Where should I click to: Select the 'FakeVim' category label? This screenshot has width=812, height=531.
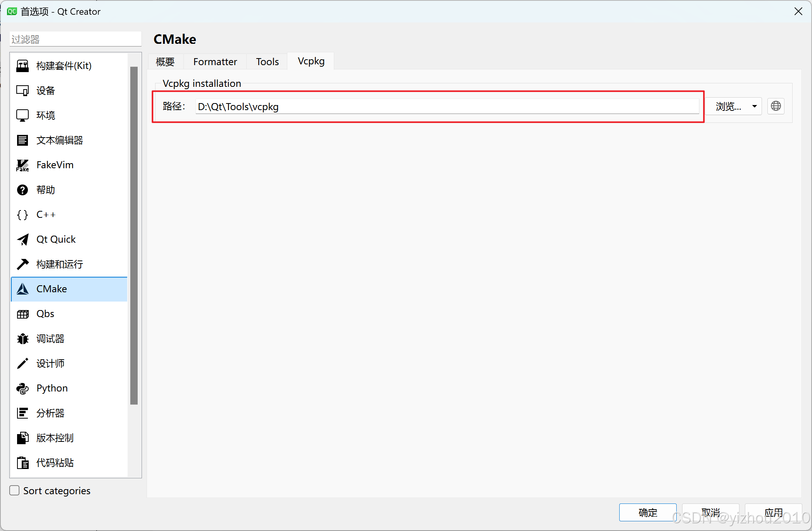click(x=55, y=165)
